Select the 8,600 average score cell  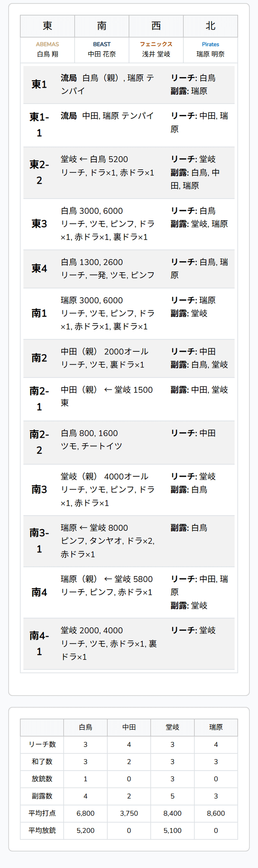point(216,813)
